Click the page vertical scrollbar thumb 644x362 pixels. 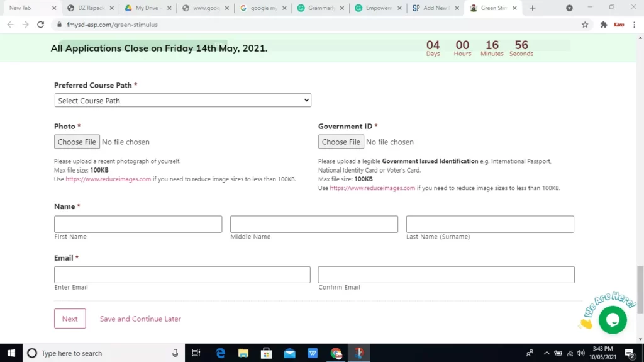(x=640, y=290)
